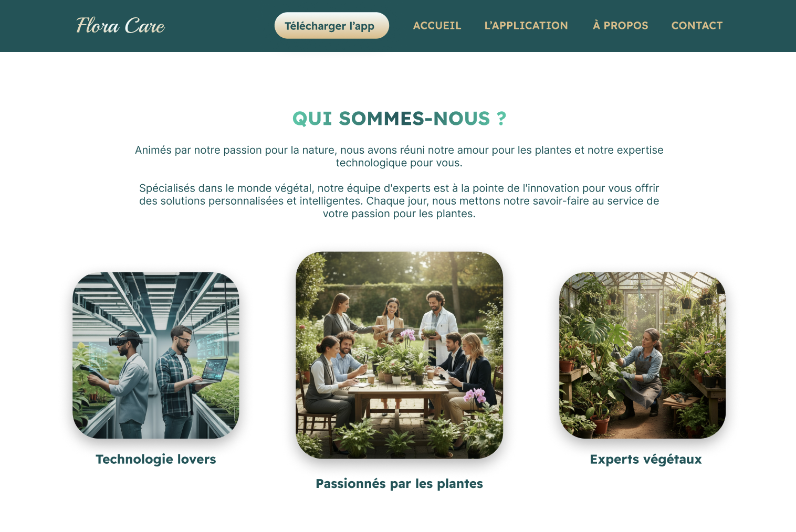Open the Technologie lovers image
This screenshot has width=796, height=532.
pyautogui.click(x=156, y=355)
